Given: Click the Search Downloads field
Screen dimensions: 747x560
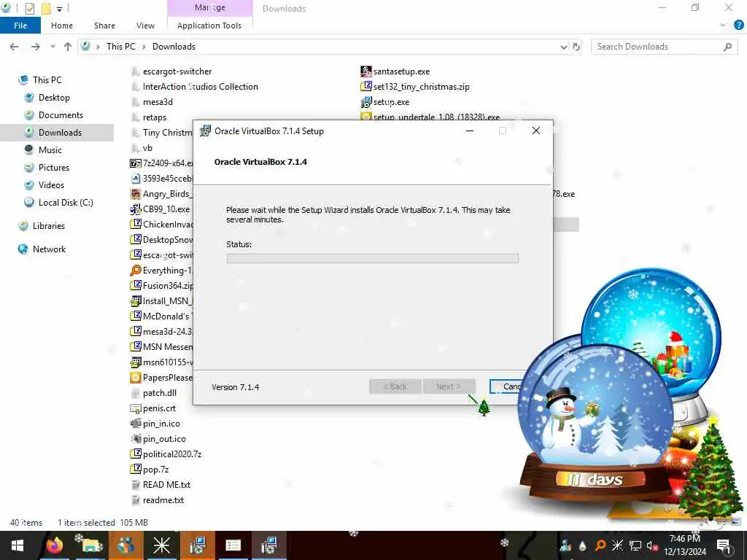Looking at the screenshot, I should tap(664, 47).
